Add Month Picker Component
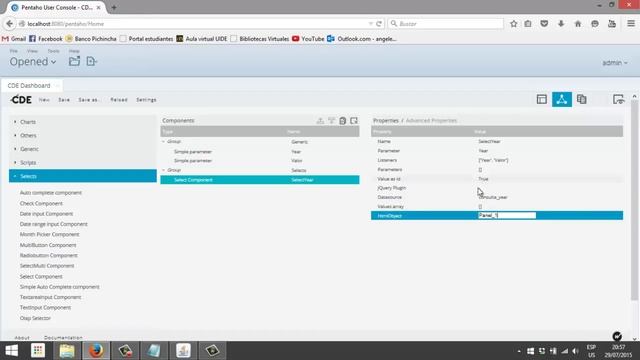This screenshot has height=360, width=640. pos(49,234)
